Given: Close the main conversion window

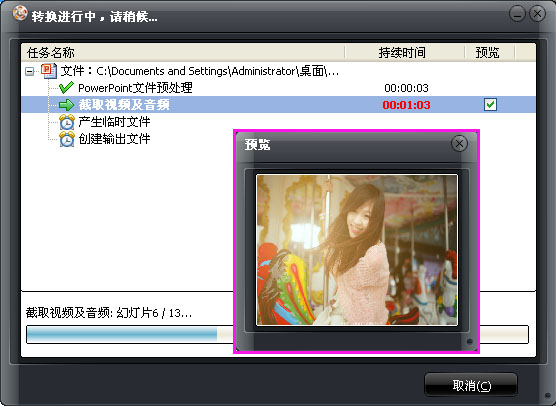Looking at the screenshot, I should click(537, 14).
